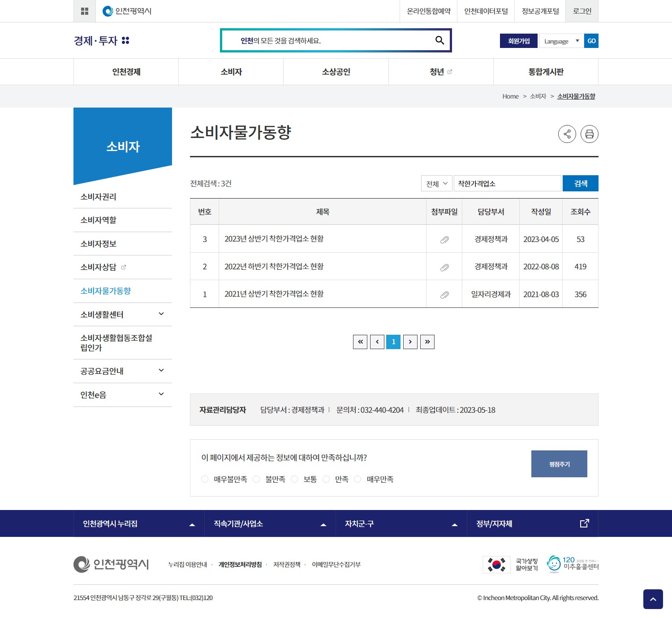Select 소비자물가동향 in the sidebar
This screenshot has height=618, width=672.
[x=123, y=291]
